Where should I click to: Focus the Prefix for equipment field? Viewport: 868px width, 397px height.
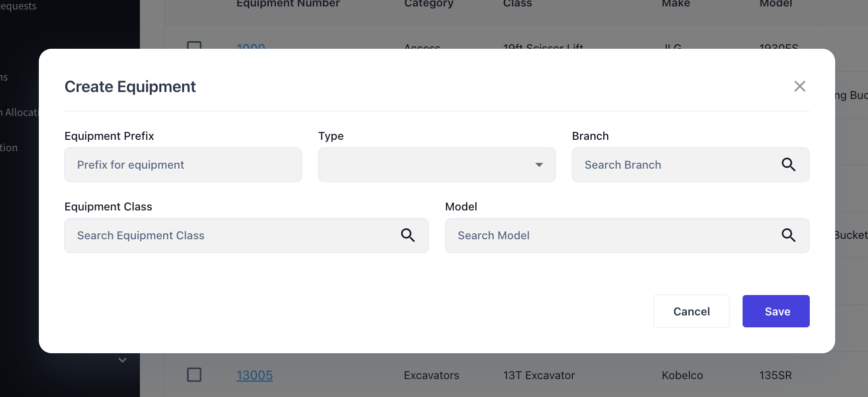tap(183, 165)
